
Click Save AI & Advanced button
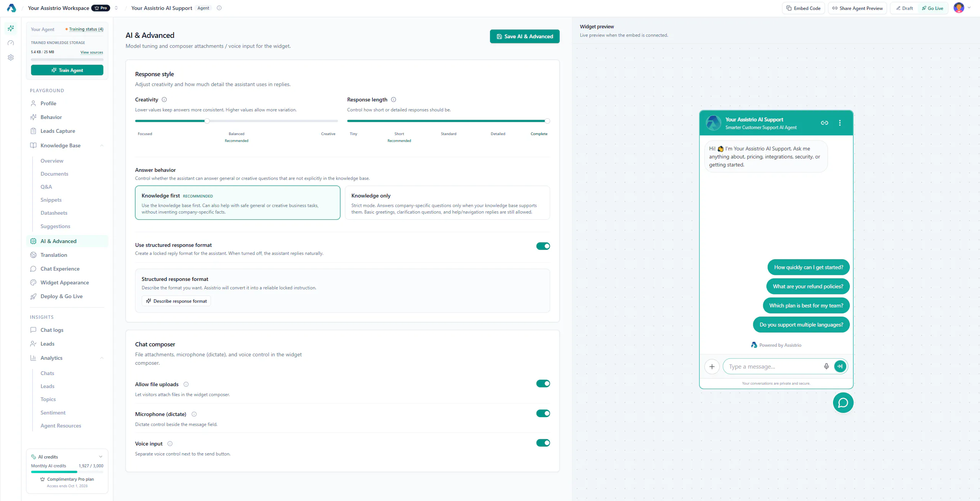click(x=524, y=36)
